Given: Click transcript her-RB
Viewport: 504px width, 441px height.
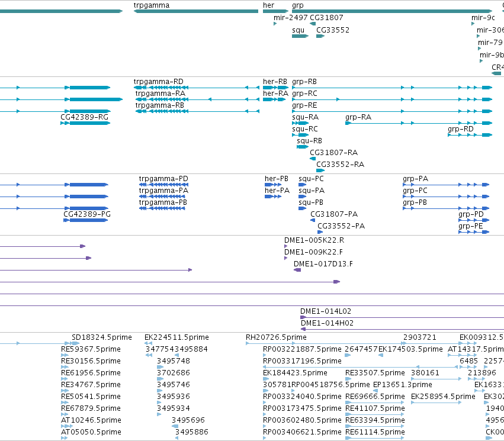Looking at the screenshot, I should click(x=275, y=88).
